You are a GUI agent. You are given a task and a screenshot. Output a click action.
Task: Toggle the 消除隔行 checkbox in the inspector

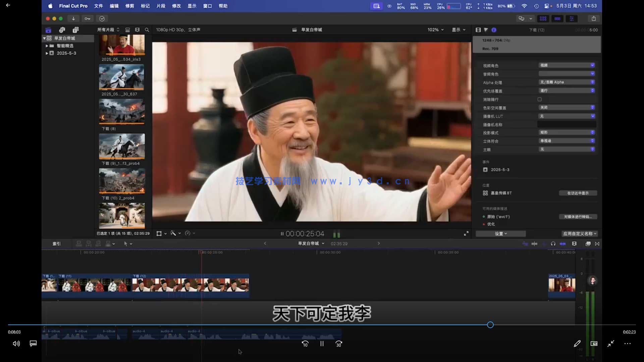[x=539, y=99]
